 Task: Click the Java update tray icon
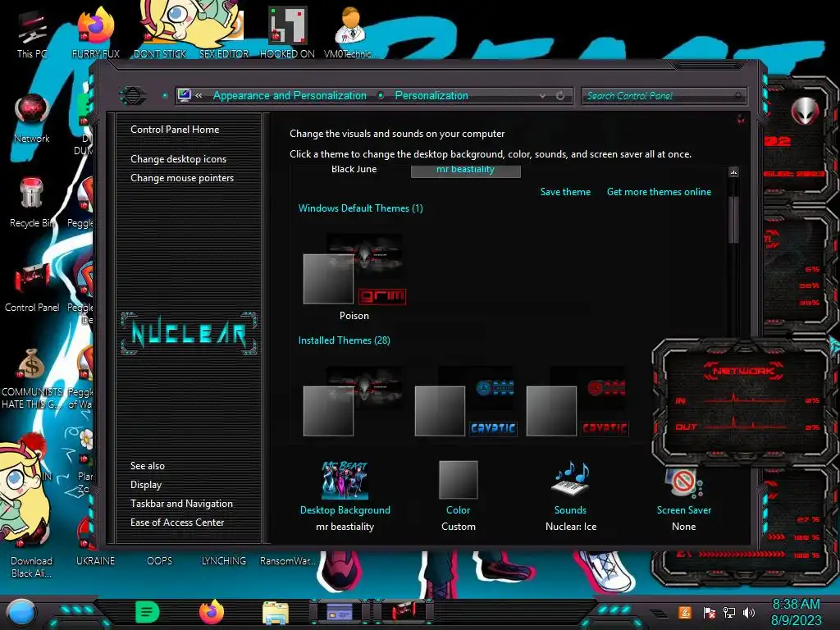tap(685, 612)
